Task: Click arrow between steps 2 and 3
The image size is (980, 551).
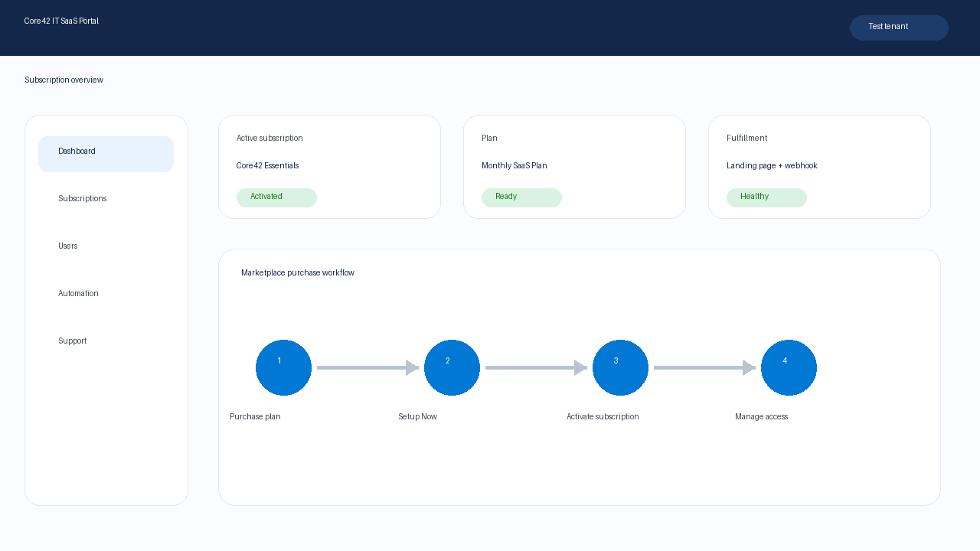Action: (x=536, y=367)
